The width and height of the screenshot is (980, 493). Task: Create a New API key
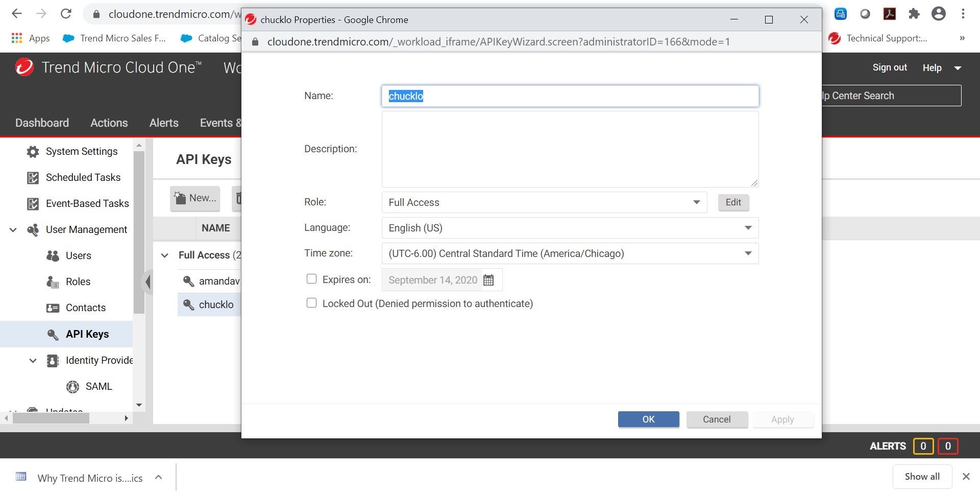coord(195,198)
